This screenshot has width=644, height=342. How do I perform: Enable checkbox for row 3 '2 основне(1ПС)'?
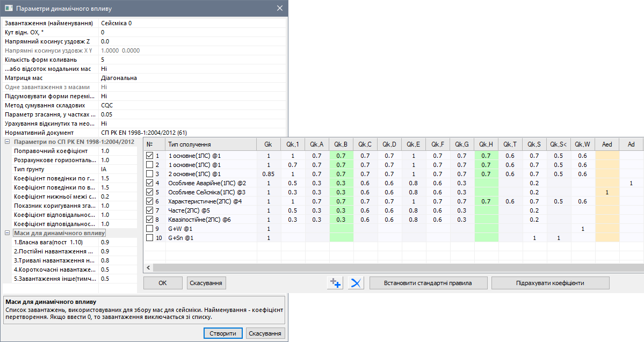(150, 174)
